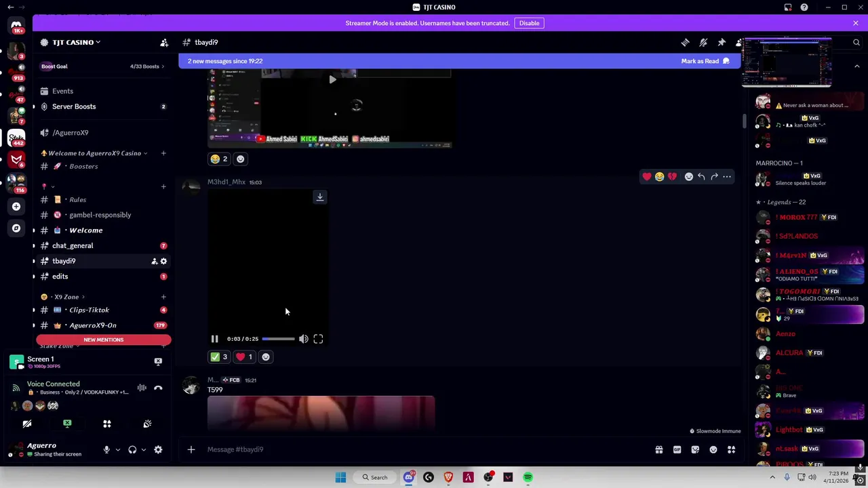Open the gift icon in message bar
The width and height of the screenshot is (868, 488).
point(658,449)
